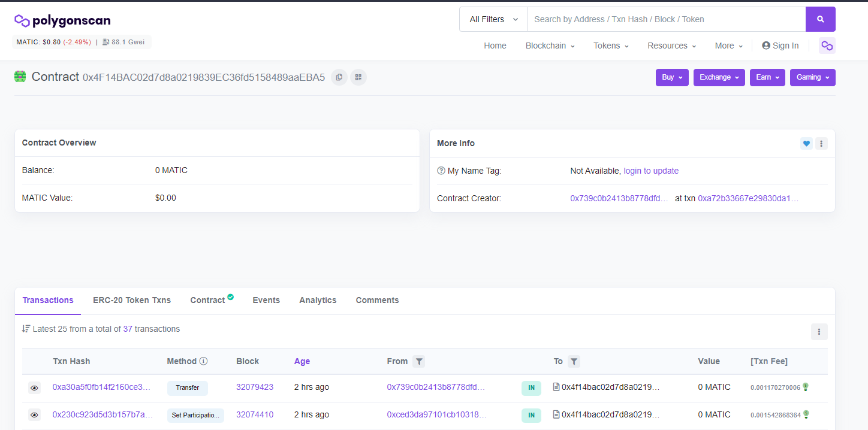Open the filter icon on To column
The width and height of the screenshot is (868, 430).
(x=574, y=361)
